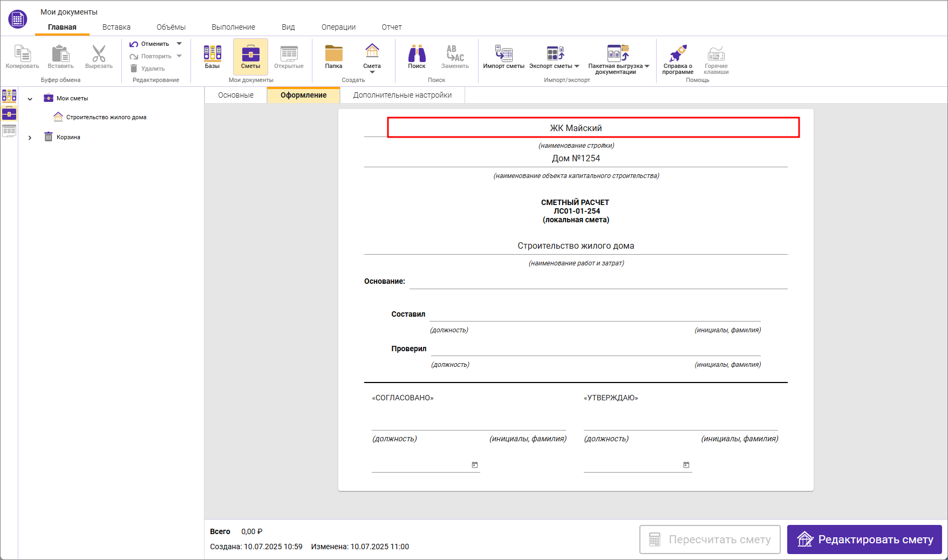Select Строительство жилого дома in tree
This screenshot has height=560, width=948.
[x=106, y=117]
